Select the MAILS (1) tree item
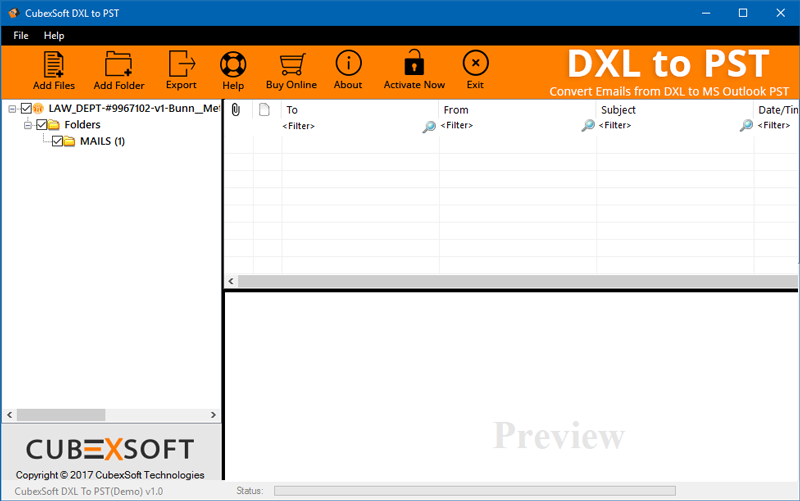The image size is (800, 501). click(x=102, y=141)
